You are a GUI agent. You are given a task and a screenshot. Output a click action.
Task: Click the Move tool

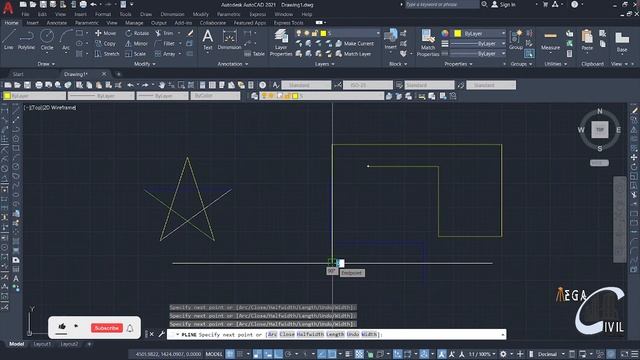pyautogui.click(x=105, y=33)
